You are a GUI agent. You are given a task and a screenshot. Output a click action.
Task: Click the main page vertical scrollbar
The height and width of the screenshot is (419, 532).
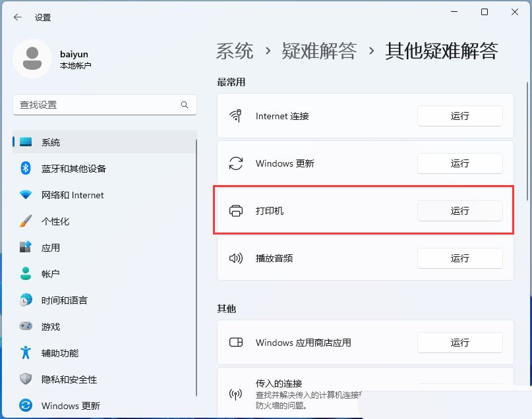[527, 142]
